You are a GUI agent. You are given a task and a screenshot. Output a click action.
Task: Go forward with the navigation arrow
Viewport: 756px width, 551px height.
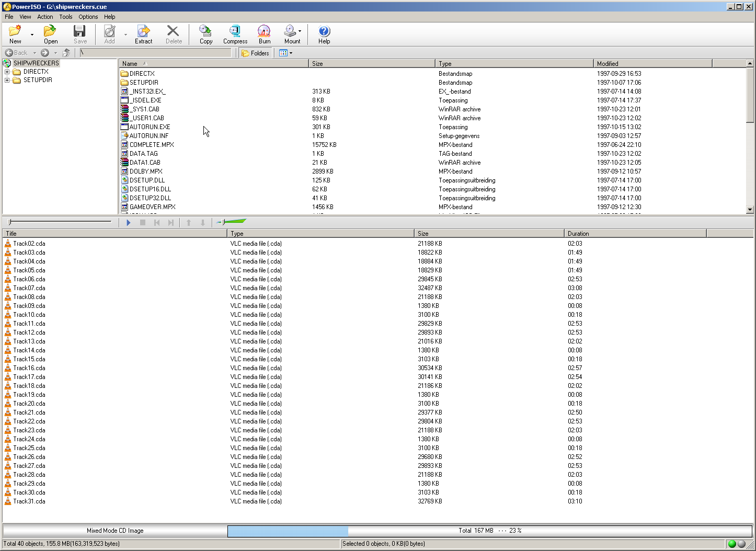[45, 53]
